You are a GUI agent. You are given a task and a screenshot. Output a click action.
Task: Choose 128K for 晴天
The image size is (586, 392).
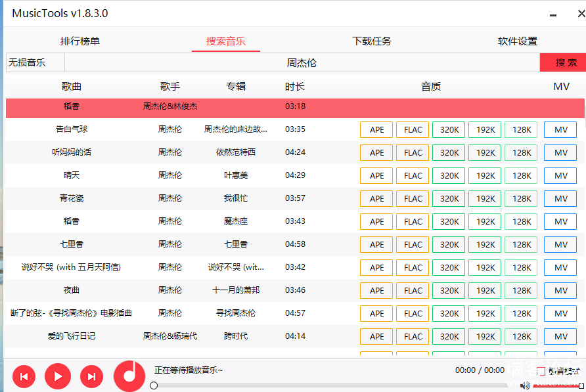pos(521,175)
